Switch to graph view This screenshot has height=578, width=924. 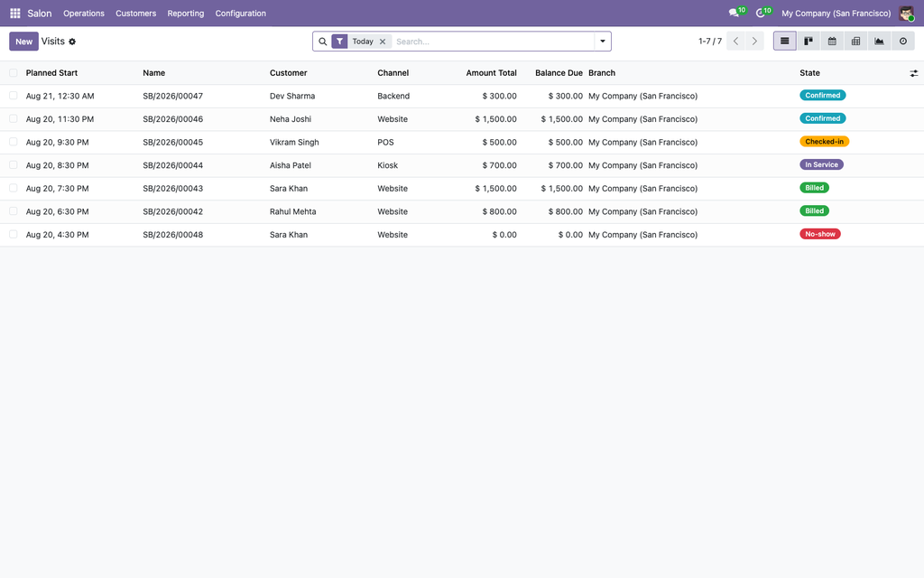[879, 42]
